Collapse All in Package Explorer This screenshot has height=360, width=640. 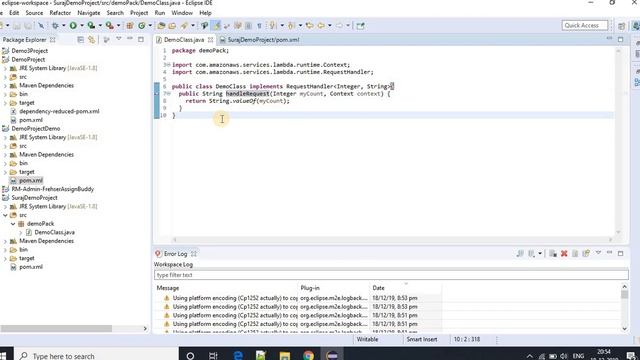(80, 40)
